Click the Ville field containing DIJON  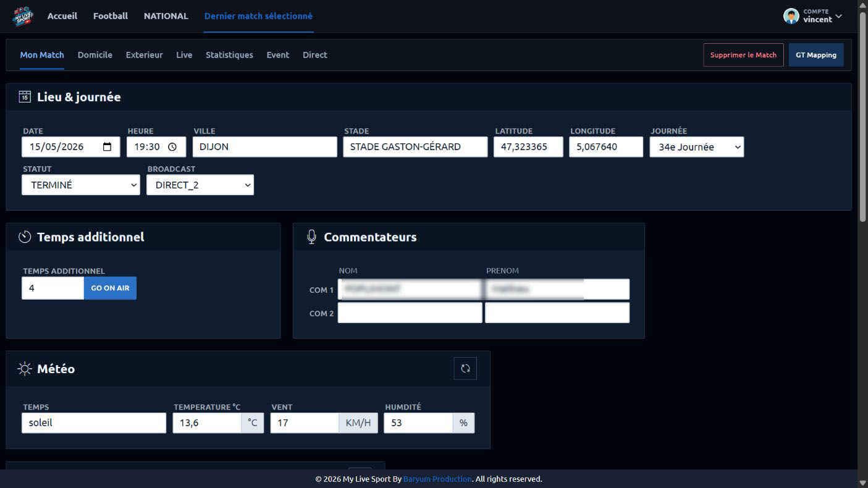pyautogui.click(x=265, y=147)
